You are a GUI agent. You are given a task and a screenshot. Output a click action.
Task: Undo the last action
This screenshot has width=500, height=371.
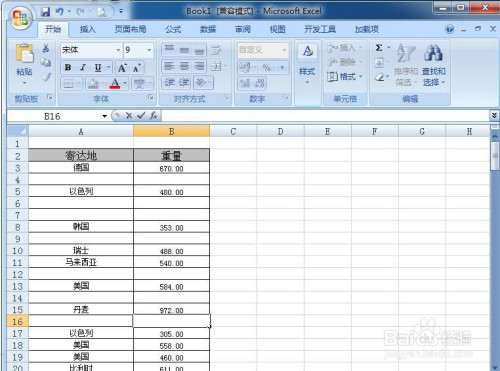click(x=59, y=12)
